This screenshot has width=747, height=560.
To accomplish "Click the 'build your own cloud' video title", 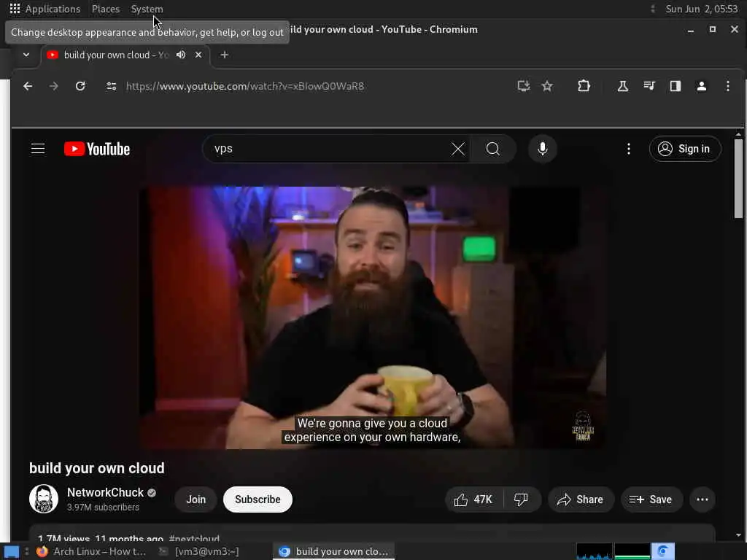I will click(97, 468).
